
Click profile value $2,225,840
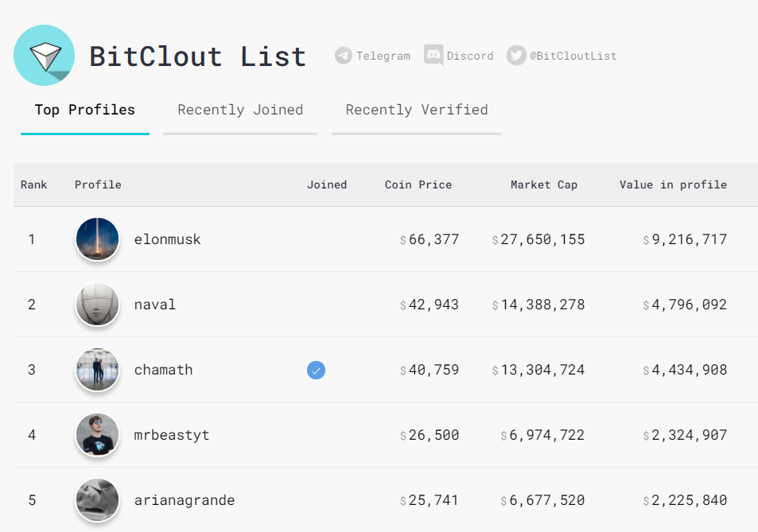(685, 500)
